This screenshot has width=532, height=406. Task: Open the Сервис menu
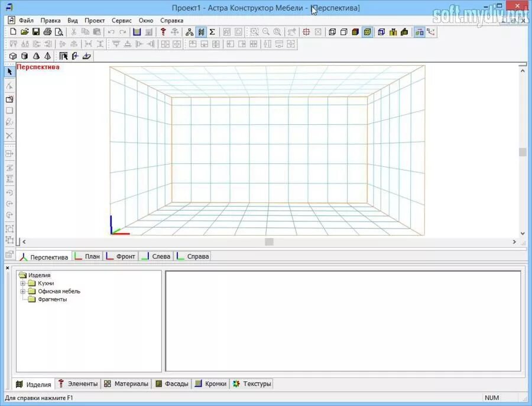(121, 20)
